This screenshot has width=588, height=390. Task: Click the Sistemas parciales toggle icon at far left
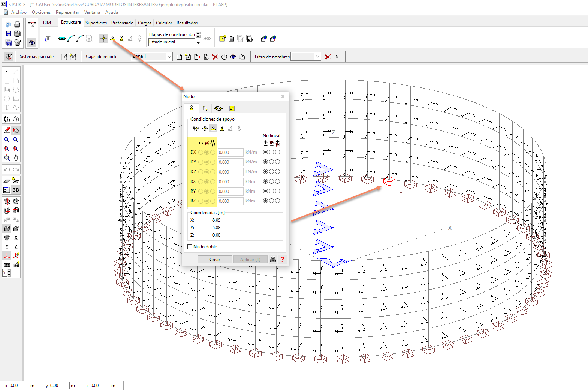[x=9, y=57]
